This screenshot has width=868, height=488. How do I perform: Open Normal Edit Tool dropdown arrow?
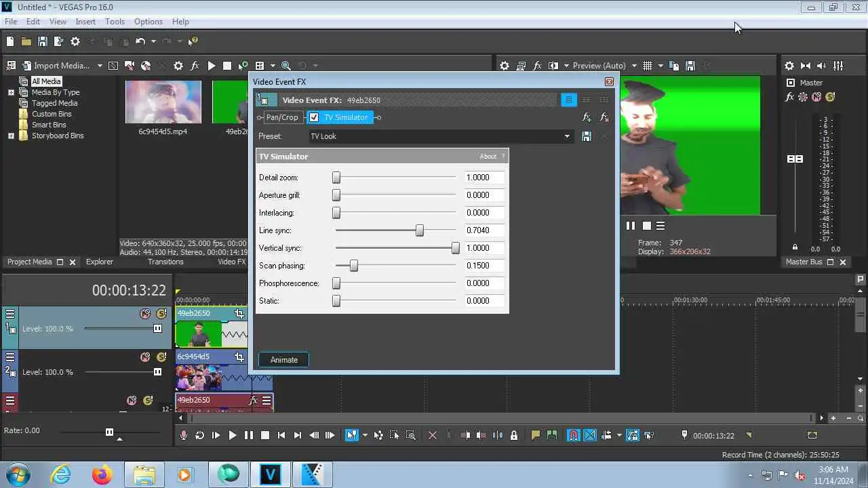coord(365,435)
